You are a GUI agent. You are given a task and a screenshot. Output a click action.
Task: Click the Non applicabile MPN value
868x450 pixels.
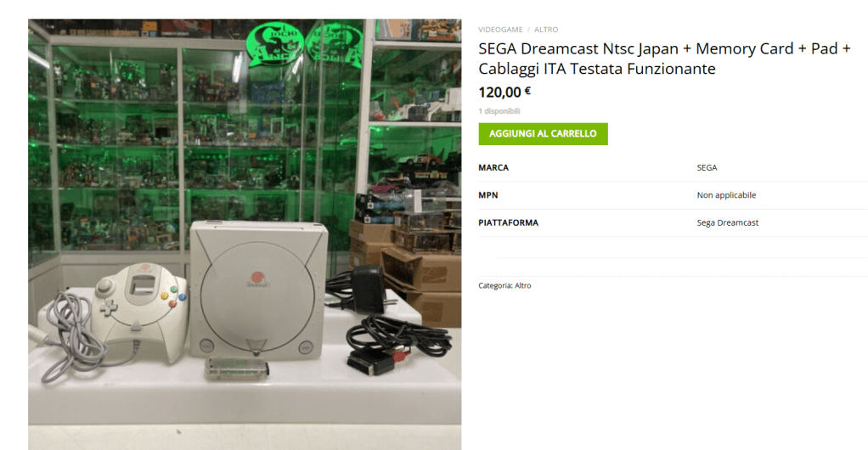pyautogui.click(x=726, y=195)
